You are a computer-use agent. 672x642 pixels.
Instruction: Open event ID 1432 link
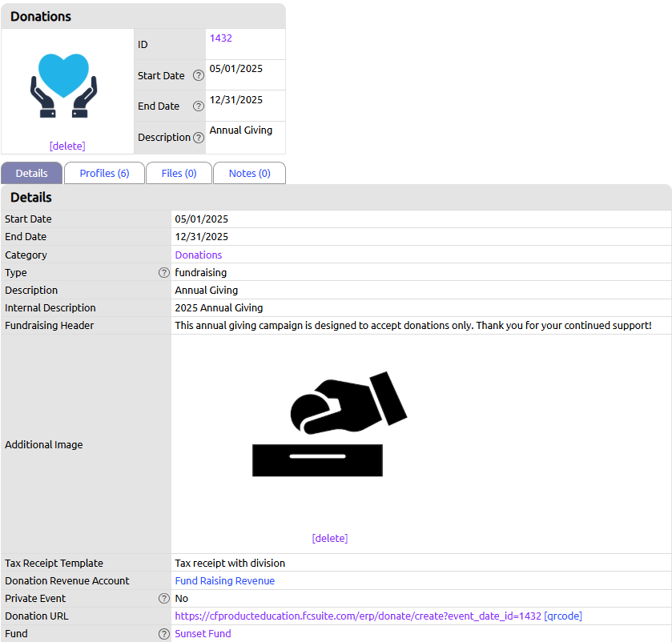coord(221,38)
